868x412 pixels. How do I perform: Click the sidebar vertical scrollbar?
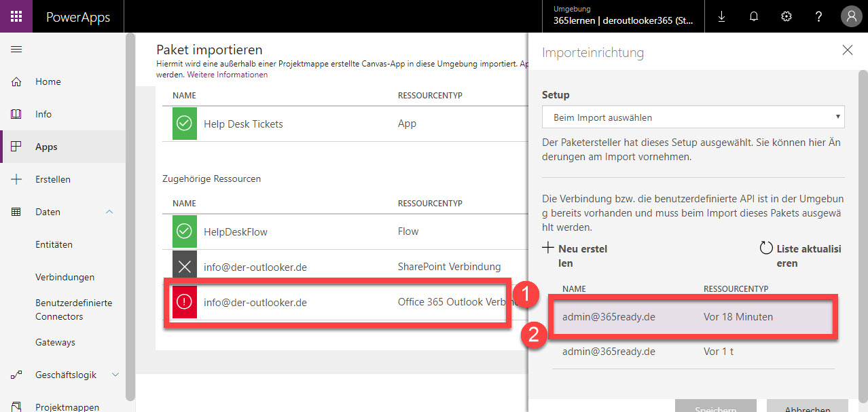(130, 217)
